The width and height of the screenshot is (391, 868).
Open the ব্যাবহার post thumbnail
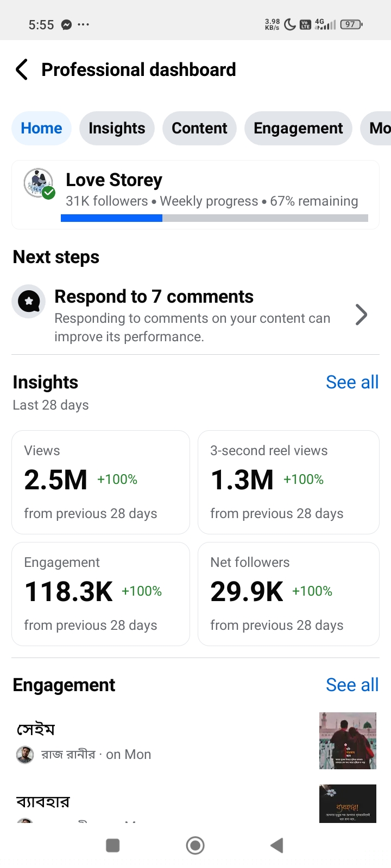pos(348,803)
